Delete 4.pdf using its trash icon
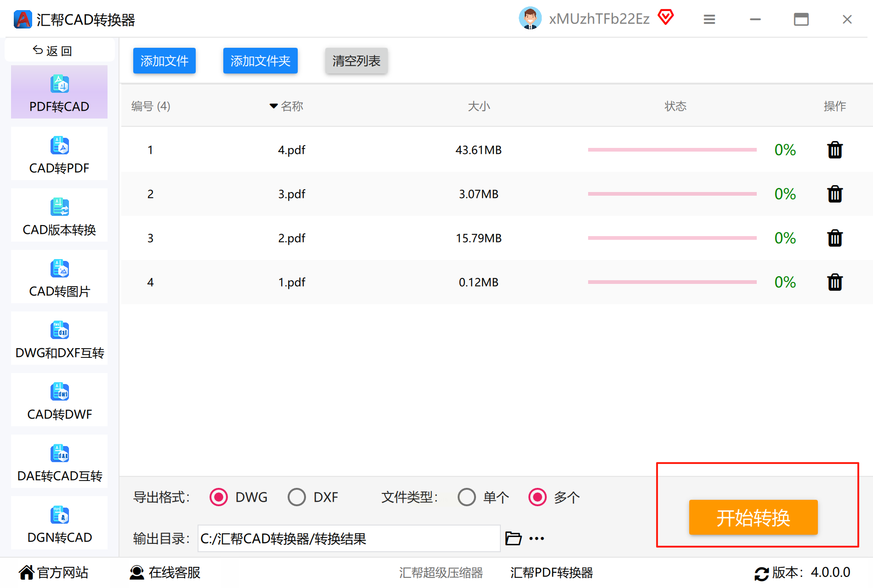This screenshot has height=588, width=873. pyautogui.click(x=834, y=150)
